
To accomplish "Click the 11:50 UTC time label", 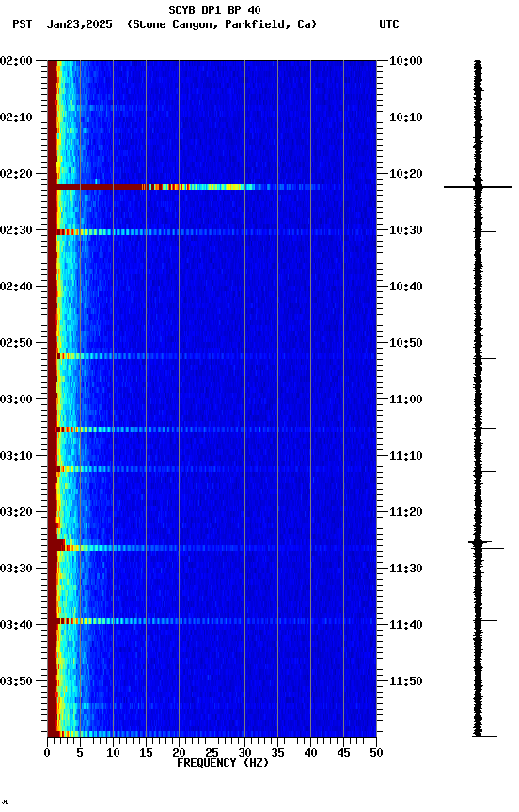I will (x=405, y=681).
